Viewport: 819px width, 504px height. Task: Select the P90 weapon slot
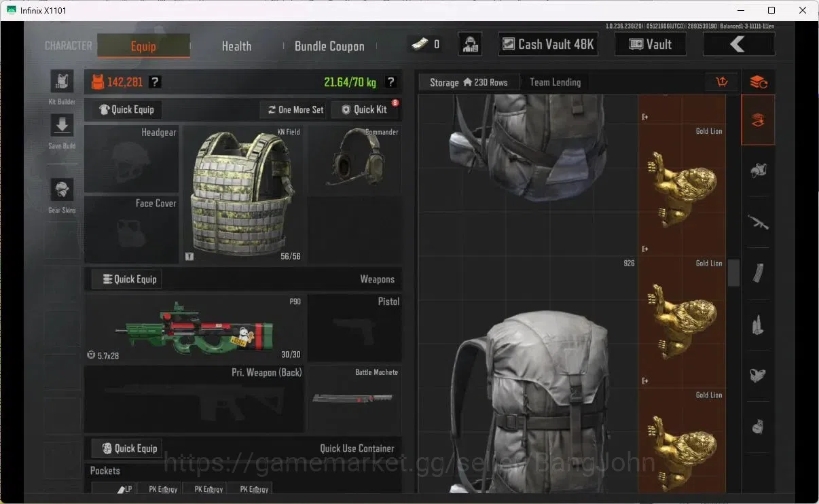click(x=194, y=328)
